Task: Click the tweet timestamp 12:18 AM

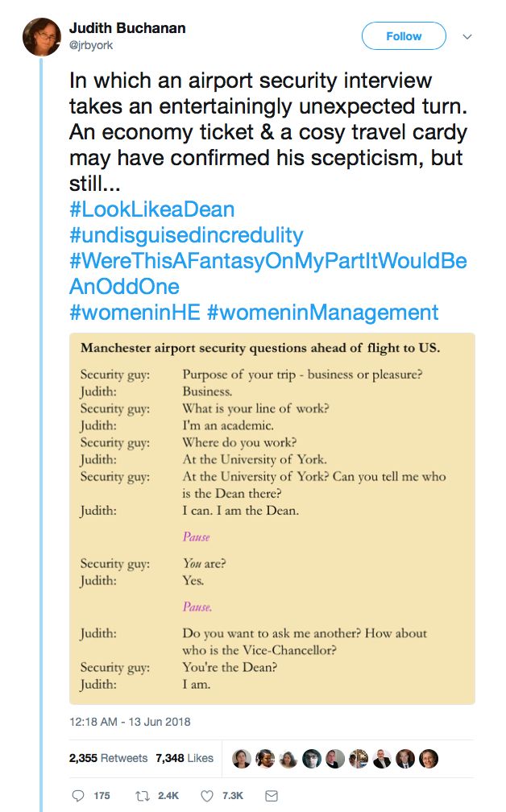Action: coord(129,721)
